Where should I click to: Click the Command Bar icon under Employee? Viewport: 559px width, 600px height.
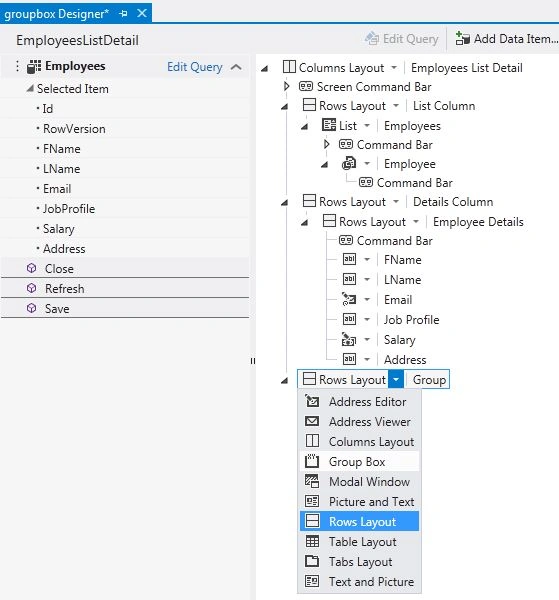(x=366, y=183)
